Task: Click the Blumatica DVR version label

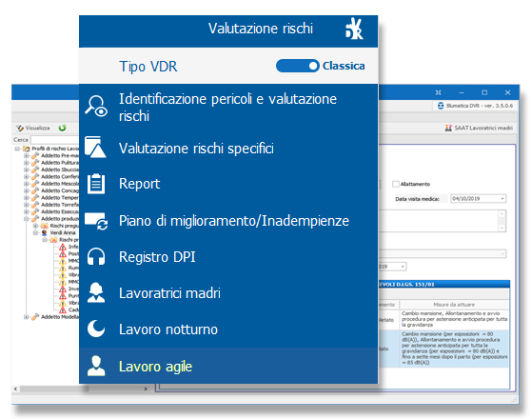Action: [x=480, y=106]
